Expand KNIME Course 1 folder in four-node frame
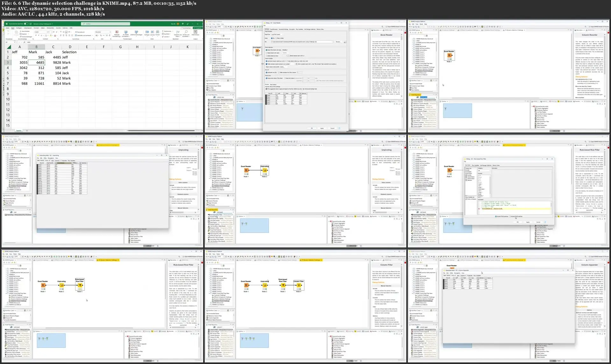Viewport: 611px width, 364px height. pyautogui.click(x=210, y=282)
